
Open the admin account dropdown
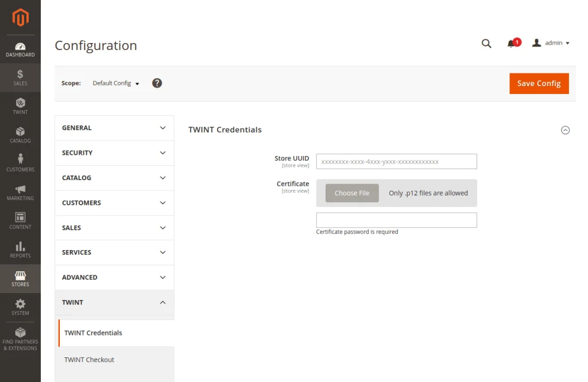(551, 43)
